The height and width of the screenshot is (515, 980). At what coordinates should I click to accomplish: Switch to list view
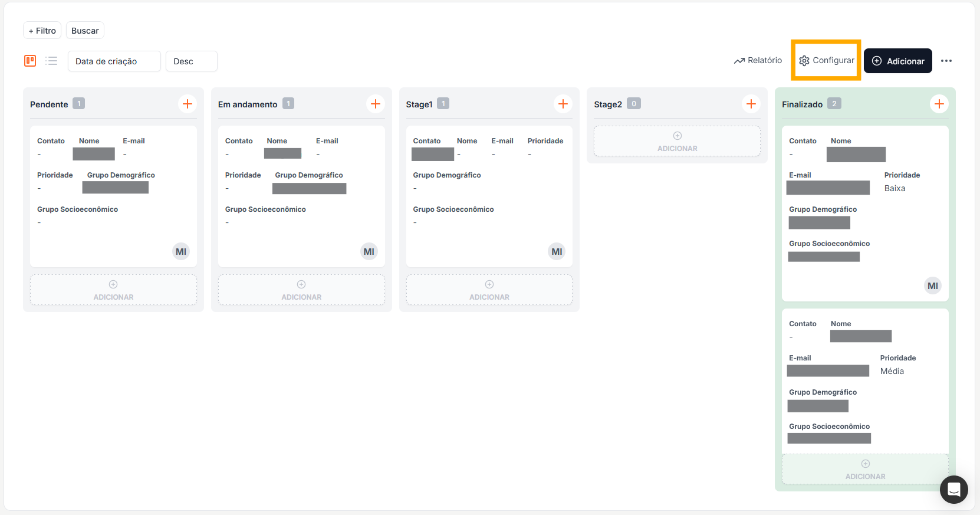tap(51, 61)
